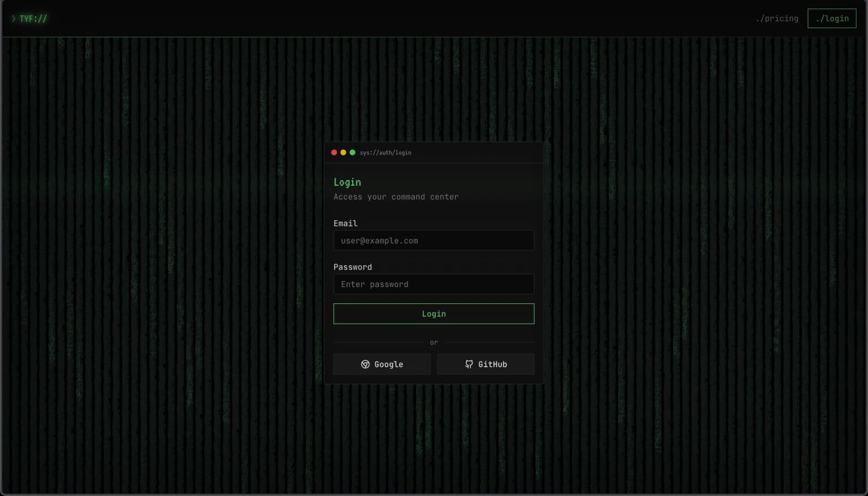Click the Login heading text
868x496 pixels.
pos(347,182)
